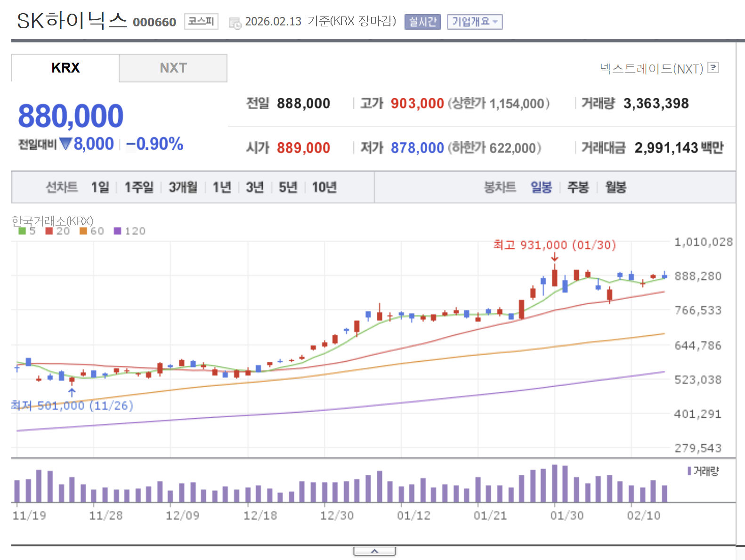The height and width of the screenshot is (560, 745).
Task: Select the 1주일 line chart period
Action: click(139, 187)
